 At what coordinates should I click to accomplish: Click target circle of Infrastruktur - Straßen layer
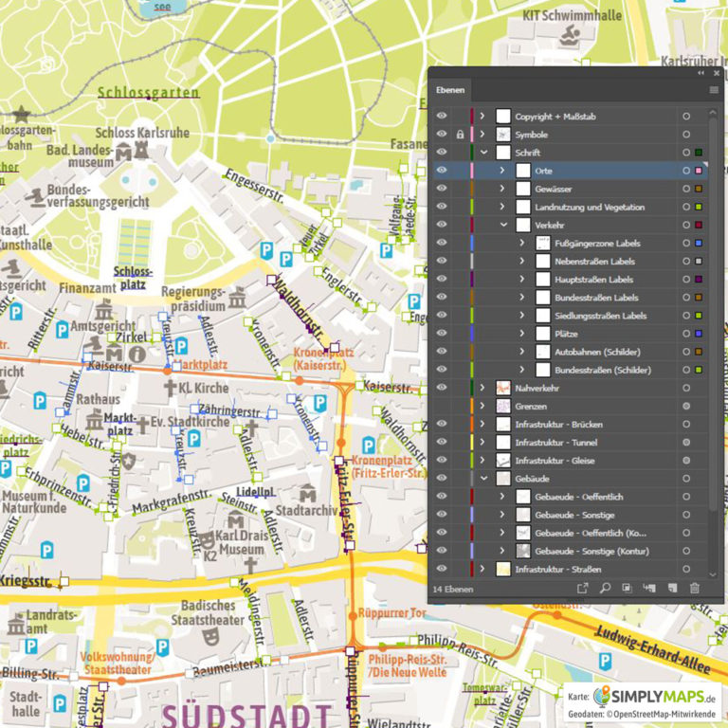686,569
